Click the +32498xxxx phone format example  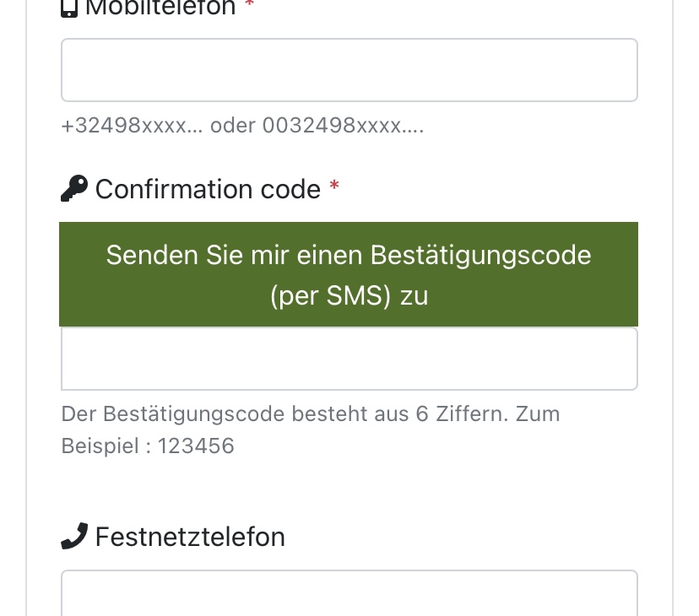coord(132,127)
